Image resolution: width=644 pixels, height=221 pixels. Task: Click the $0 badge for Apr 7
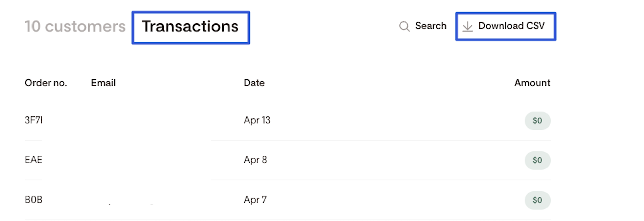(537, 200)
